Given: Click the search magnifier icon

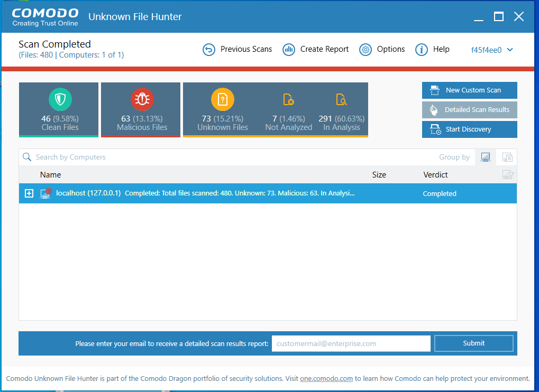Looking at the screenshot, I should (27, 157).
